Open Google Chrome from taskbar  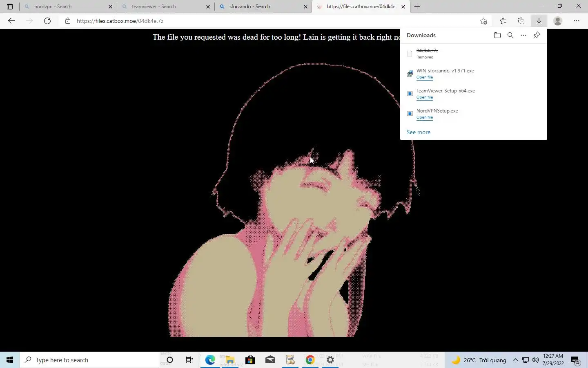[x=310, y=360]
